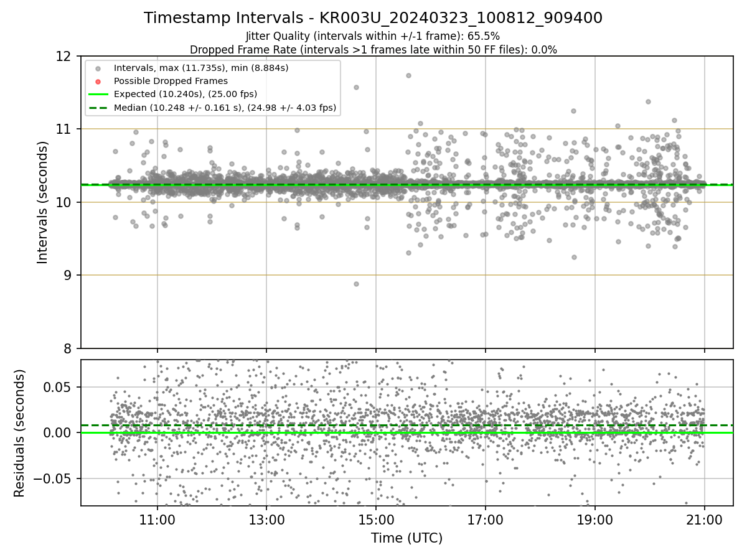
Task: Click the highest outlier point near 11.7 seconds
Action: click(408, 75)
